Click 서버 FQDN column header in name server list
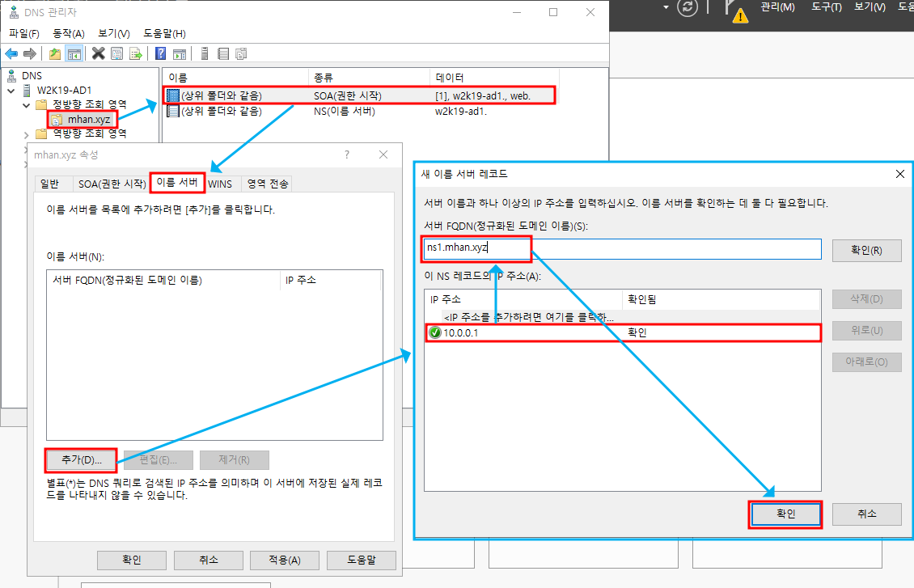 click(163, 281)
